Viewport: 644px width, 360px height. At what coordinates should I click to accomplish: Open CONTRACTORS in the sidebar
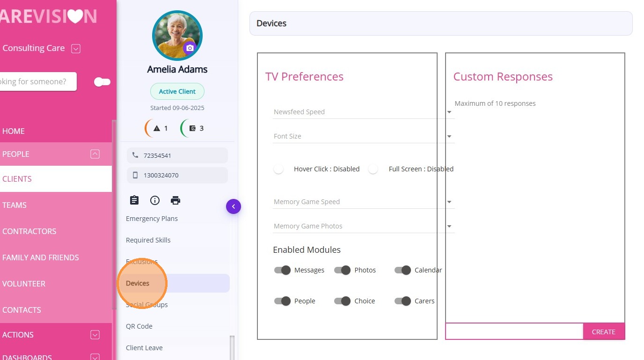[x=56, y=231]
